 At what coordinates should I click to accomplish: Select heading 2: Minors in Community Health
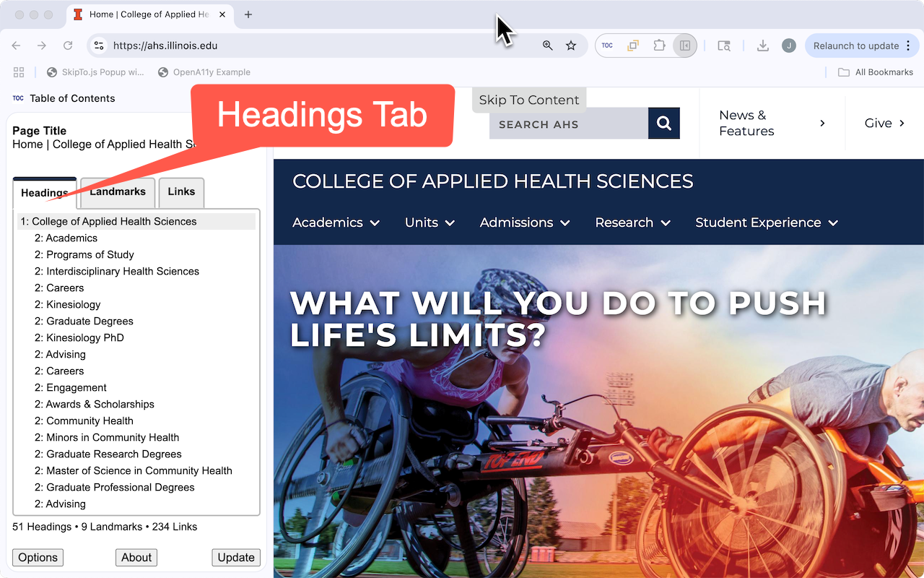tap(107, 438)
